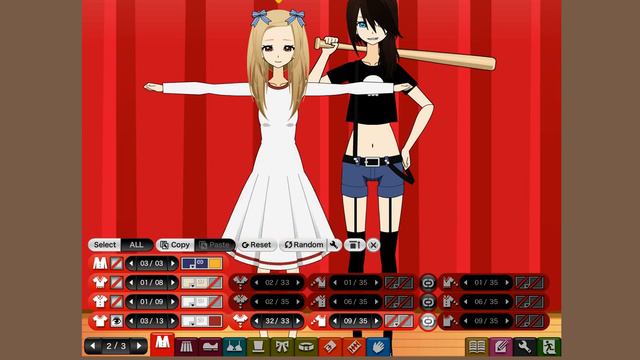Click the green exit icon
Image resolution: width=640 pixels, height=360 pixels.
point(549,347)
